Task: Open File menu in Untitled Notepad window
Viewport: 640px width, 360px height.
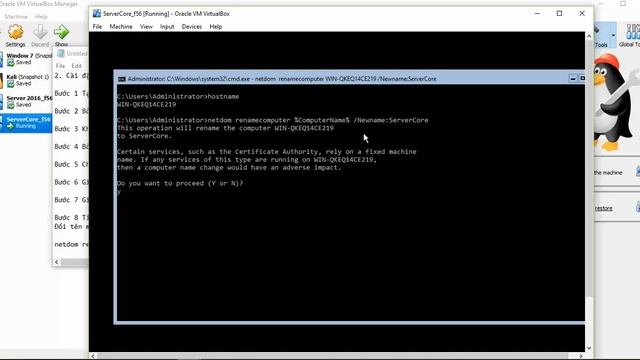Action: [60, 66]
